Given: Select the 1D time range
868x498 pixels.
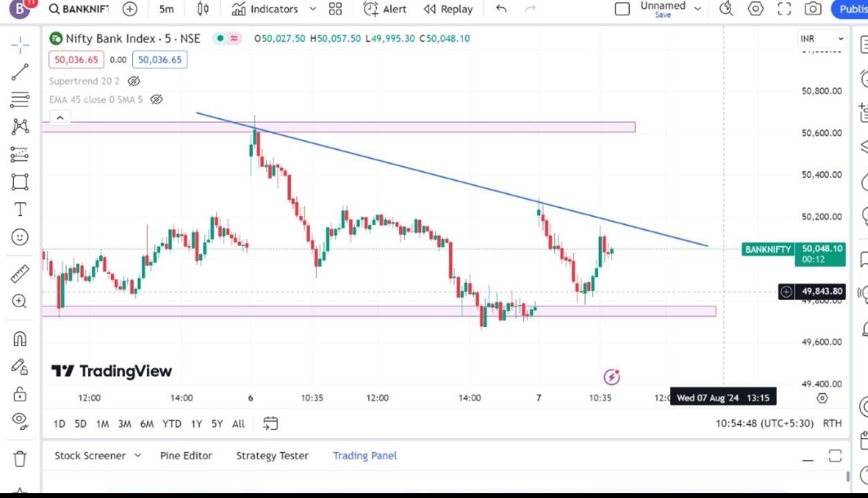Looking at the screenshot, I should coord(59,424).
